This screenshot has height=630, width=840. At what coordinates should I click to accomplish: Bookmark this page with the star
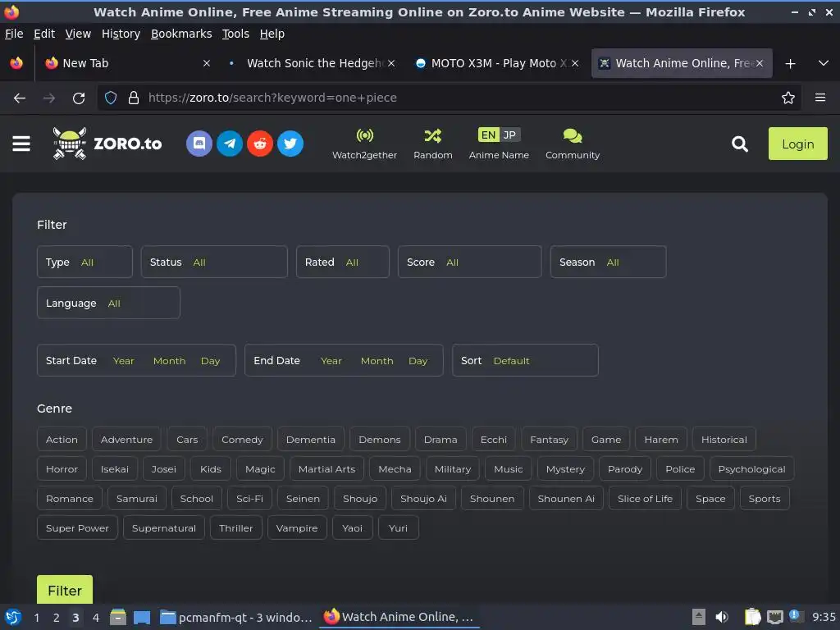788,98
